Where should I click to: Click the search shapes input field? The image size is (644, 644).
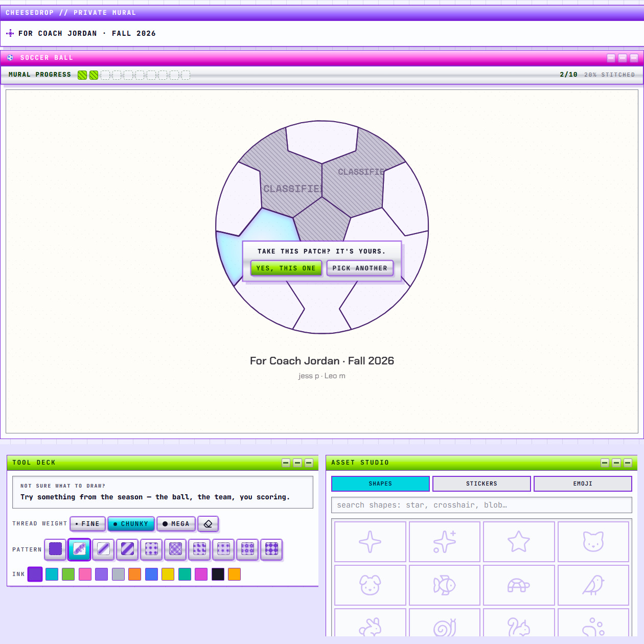[481, 505]
